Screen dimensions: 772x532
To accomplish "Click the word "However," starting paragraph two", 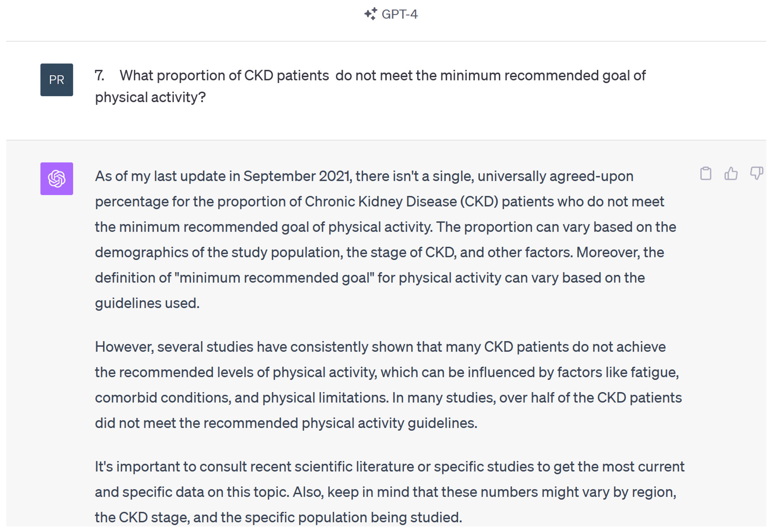I will coord(124,347).
